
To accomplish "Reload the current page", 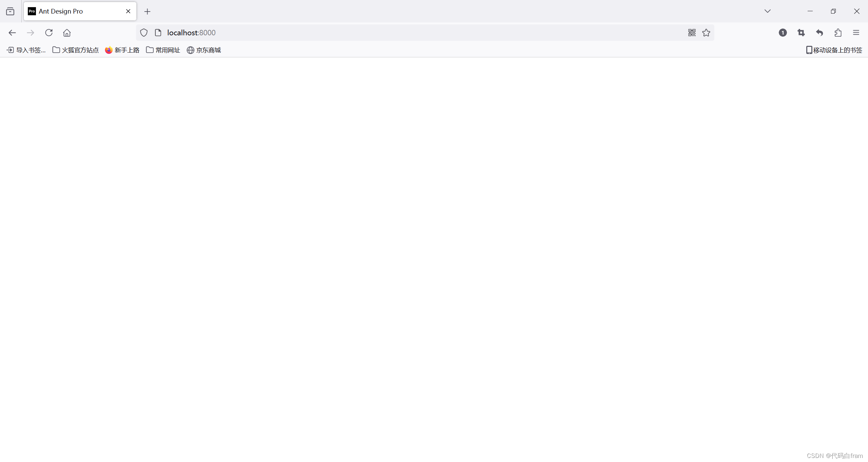I will click(49, 33).
